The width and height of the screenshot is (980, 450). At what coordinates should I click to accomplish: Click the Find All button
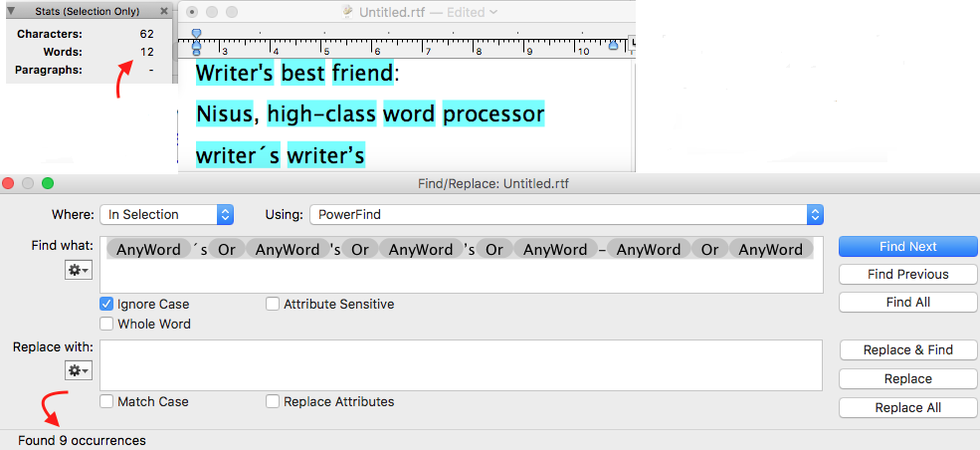click(907, 302)
